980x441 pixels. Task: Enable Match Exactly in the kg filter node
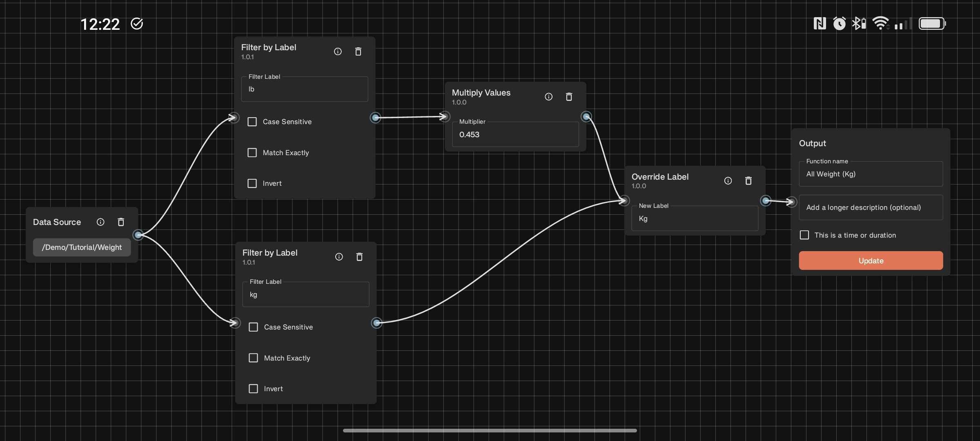(253, 358)
